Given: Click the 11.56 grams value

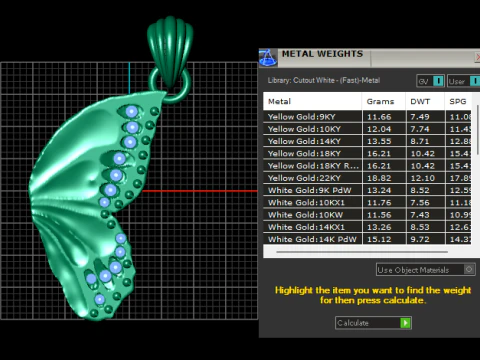Looking at the screenshot, I should tap(379, 215).
